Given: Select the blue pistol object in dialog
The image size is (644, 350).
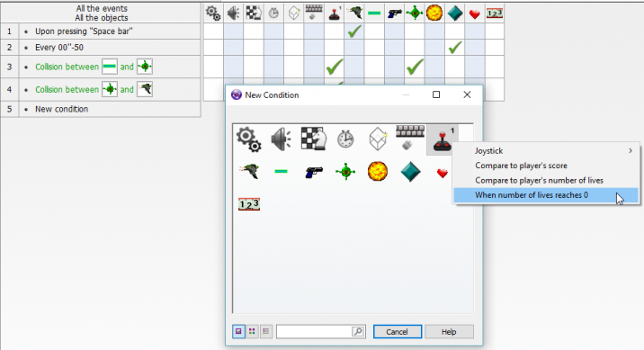Looking at the screenshot, I should pos(314,171).
